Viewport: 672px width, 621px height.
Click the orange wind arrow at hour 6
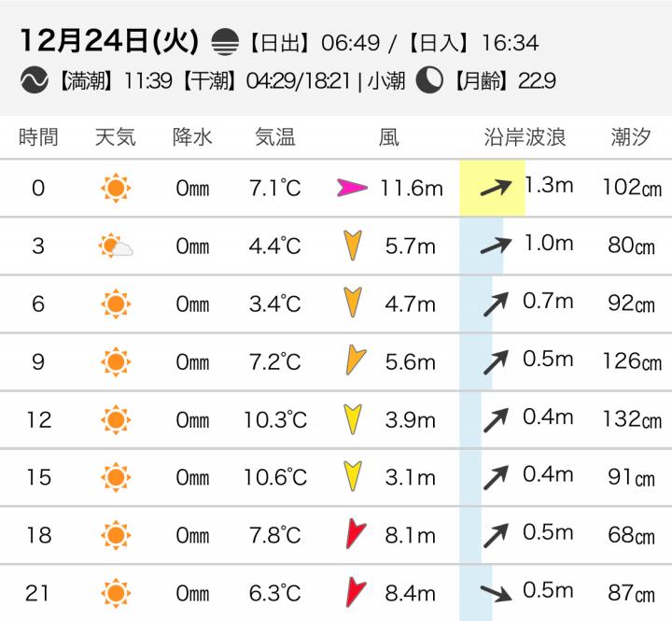click(x=353, y=303)
